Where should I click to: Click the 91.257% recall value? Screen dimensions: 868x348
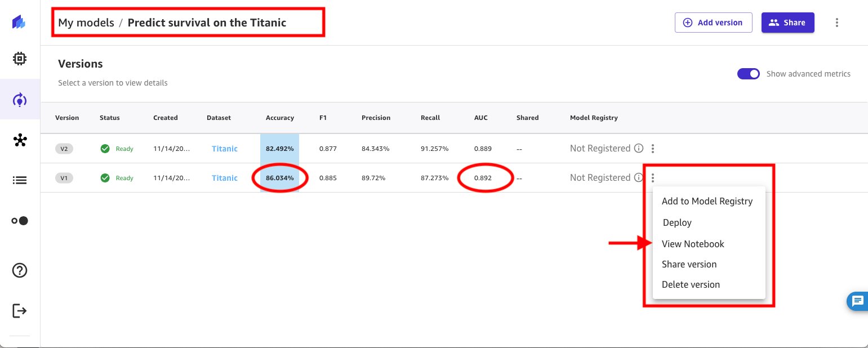435,149
